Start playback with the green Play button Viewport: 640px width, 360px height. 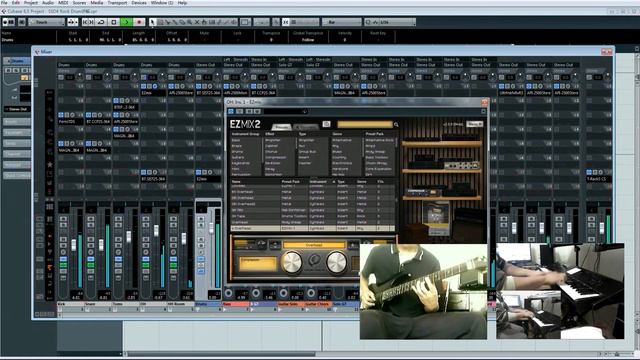(127, 22)
